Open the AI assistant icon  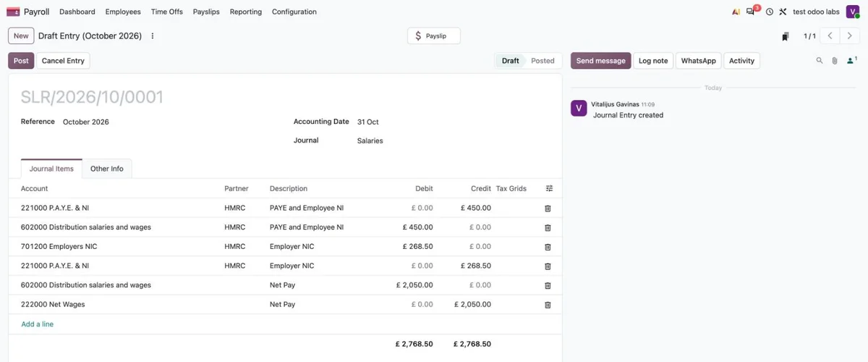pyautogui.click(x=736, y=12)
